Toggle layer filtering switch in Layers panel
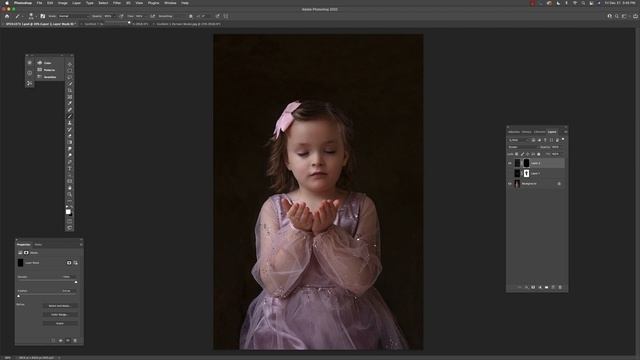Screen dimensions: 640x360 click(x=563, y=140)
